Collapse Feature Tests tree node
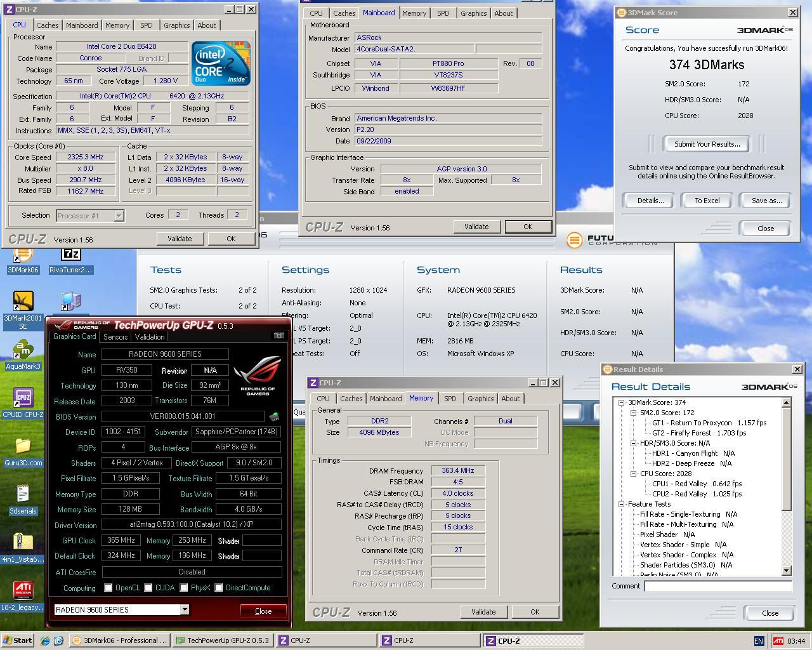Screen dimensions: 812x650 [622, 504]
